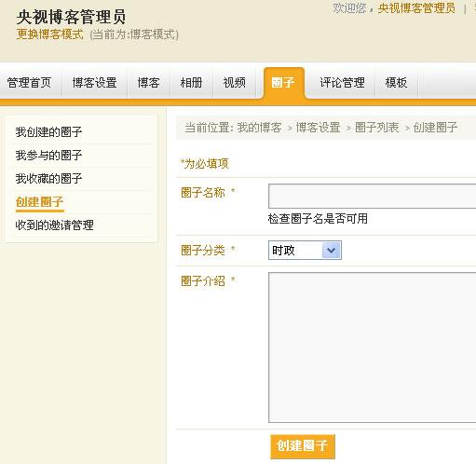Image resolution: width=476 pixels, height=464 pixels.
Task: Open the 管理首页 tab
Action: coord(29,83)
